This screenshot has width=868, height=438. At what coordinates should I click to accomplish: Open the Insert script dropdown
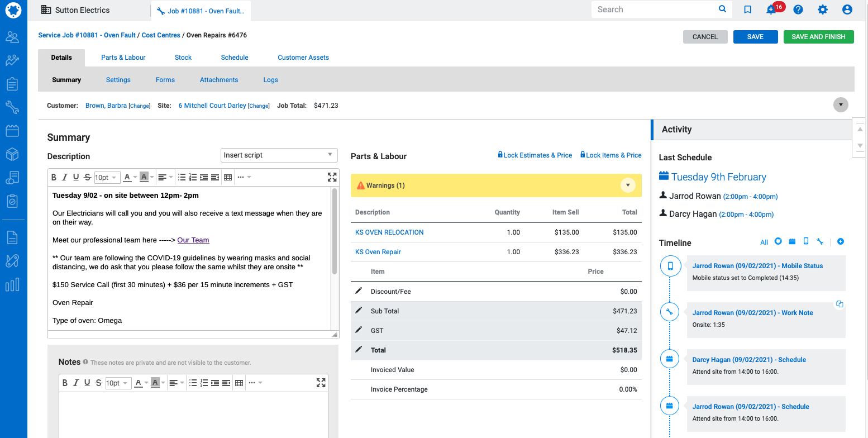(x=279, y=155)
